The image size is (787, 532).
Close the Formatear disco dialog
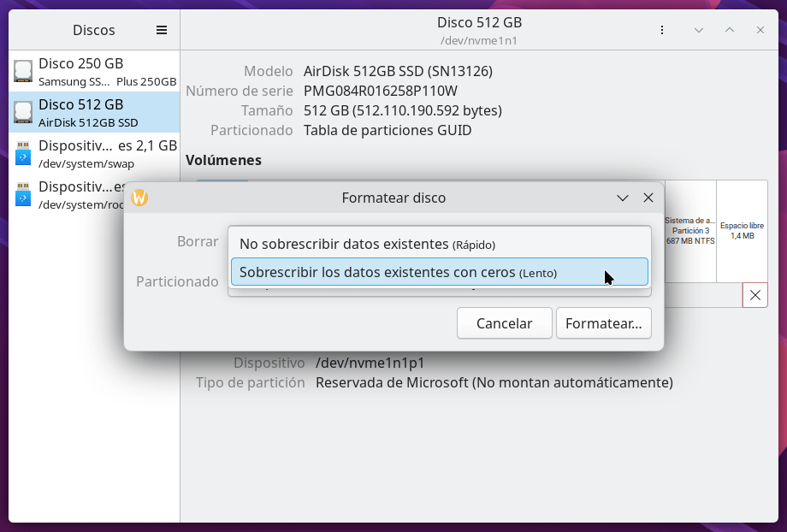pos(648,198)
